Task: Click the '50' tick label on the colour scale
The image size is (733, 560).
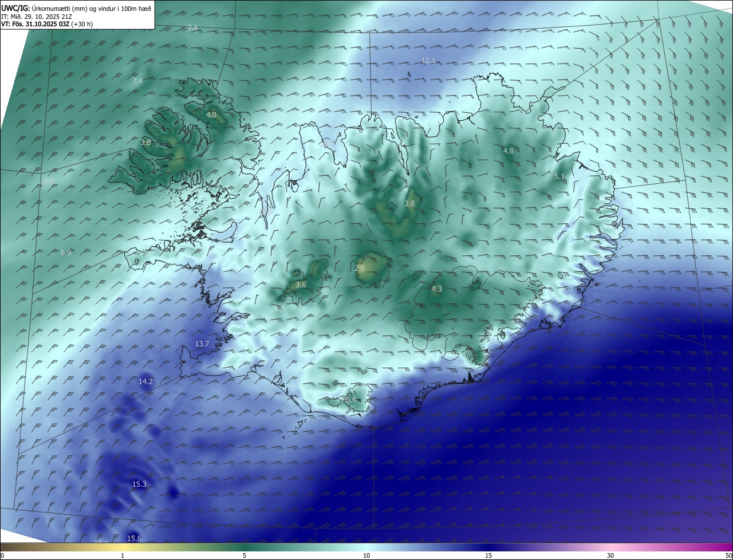Action: (x=728, y=555)
